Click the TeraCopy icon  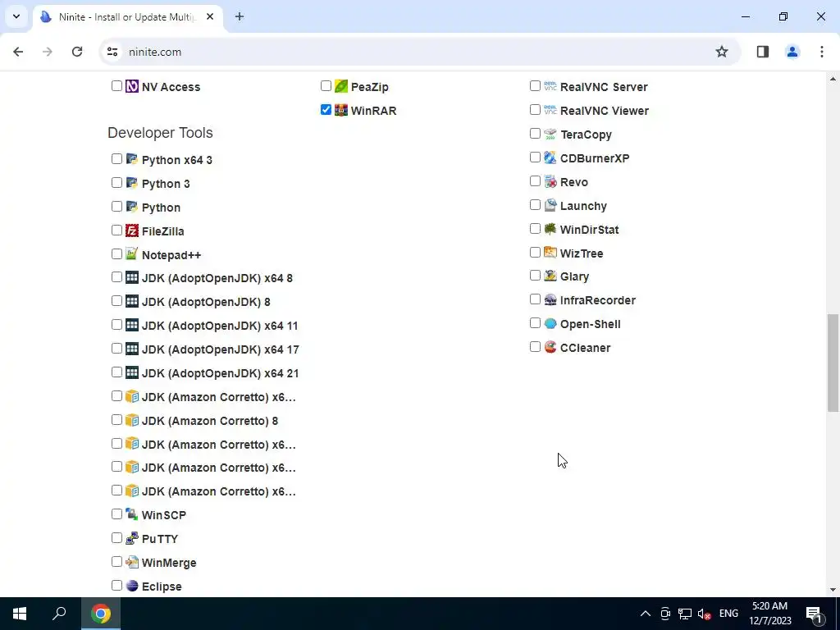(550, 134)
